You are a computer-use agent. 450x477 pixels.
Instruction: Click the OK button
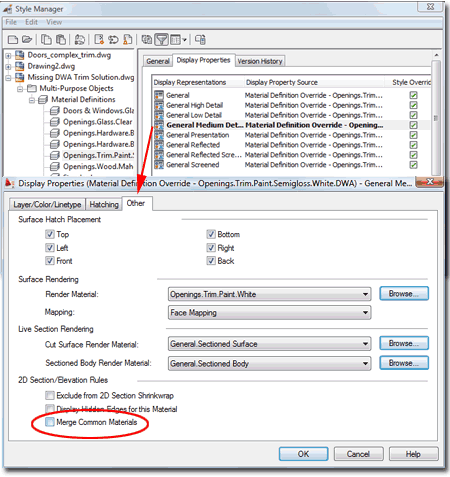[303, 454]
